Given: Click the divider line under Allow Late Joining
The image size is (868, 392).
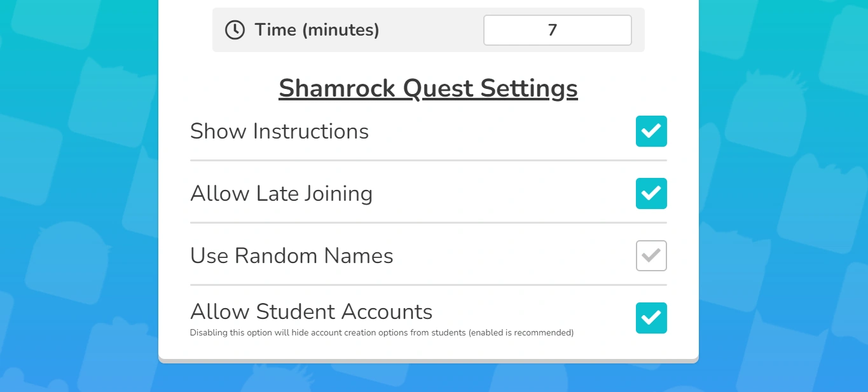Looking at the screenshot, I should [x=428, y=223].
